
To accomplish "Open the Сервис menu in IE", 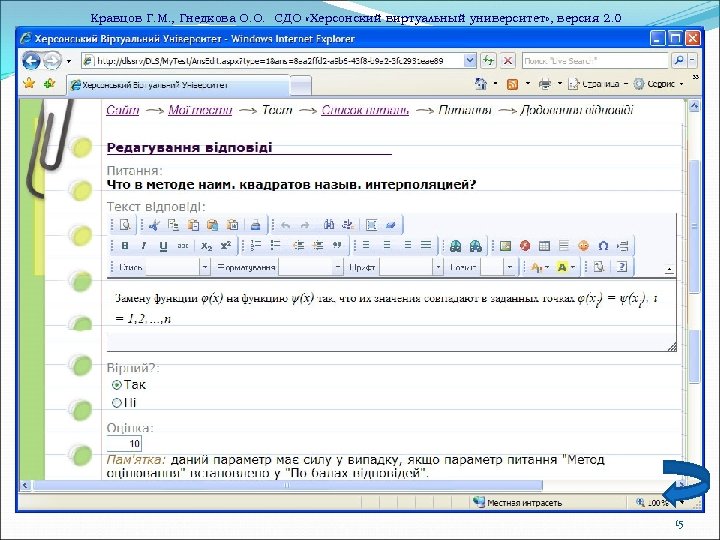I will click(x=658, y=84).
